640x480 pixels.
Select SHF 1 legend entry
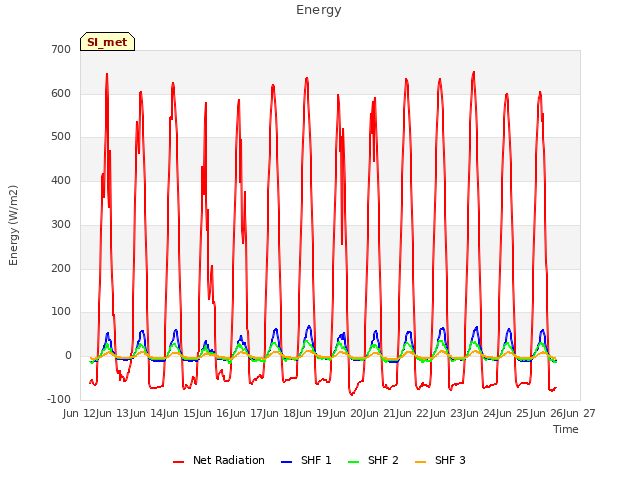pyautogui.click(x=306, y=460)
